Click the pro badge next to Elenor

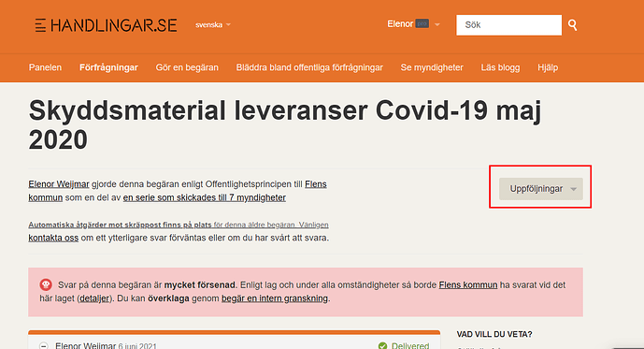pyautogui.click(x=422, y=23)
